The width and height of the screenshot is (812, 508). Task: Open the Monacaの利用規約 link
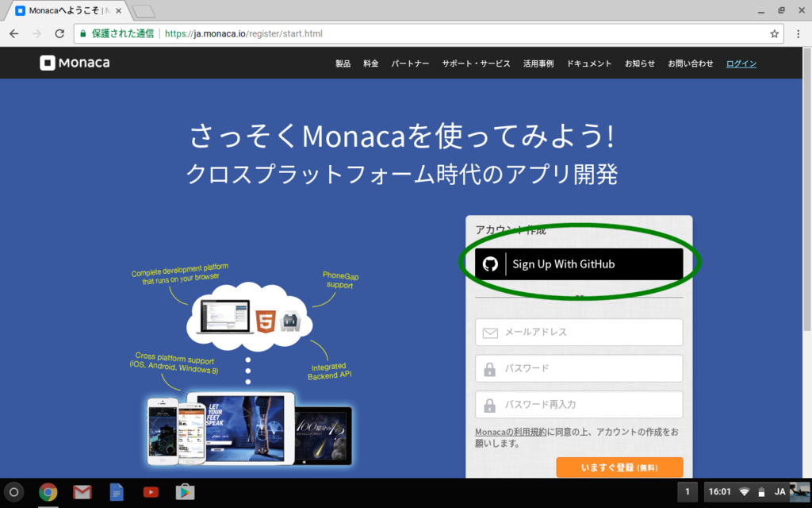click(x=511, y=432)
